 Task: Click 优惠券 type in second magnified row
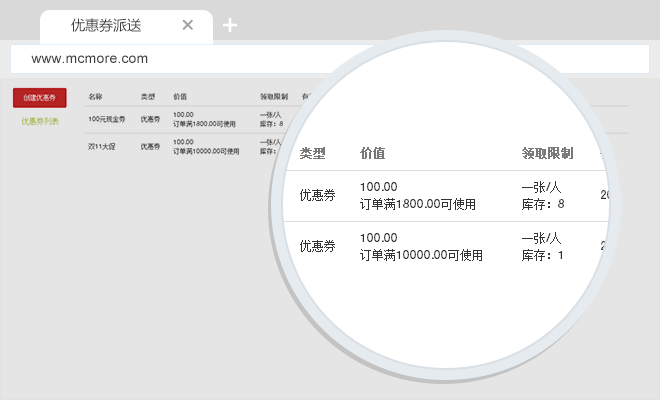click(317, 246)
